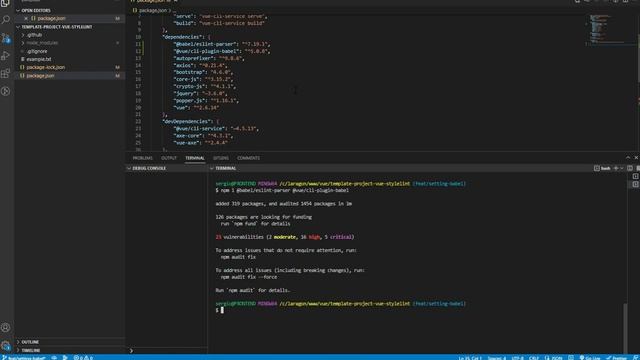Select the TERMINAL panel tab
Viewport: 640px width, 360px height.
[x=195, y=158]
